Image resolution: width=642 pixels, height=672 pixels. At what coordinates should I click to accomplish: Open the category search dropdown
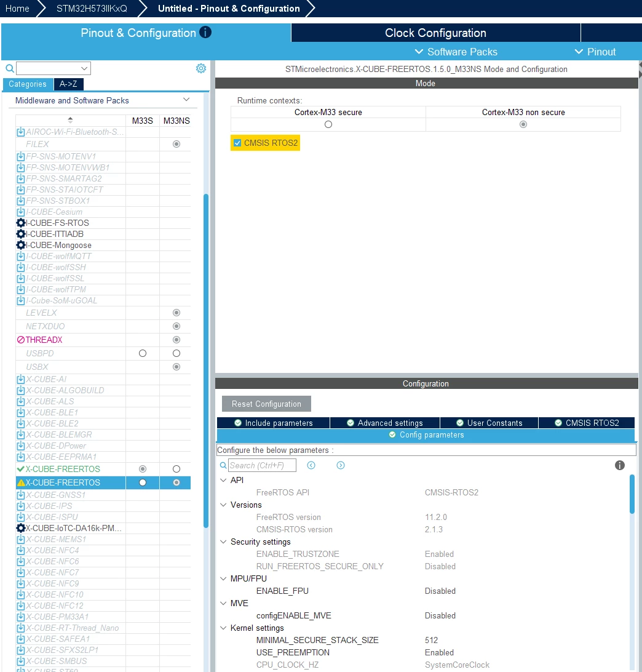84,68
